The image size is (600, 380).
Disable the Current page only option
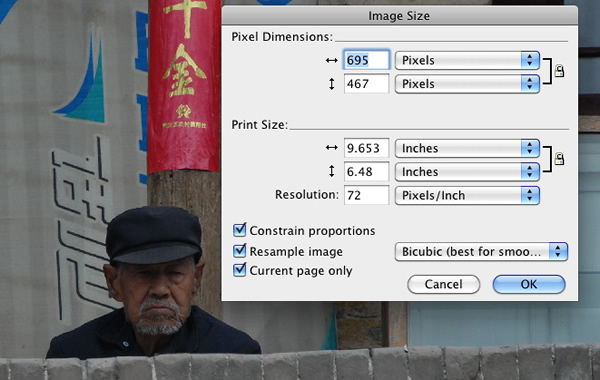pyautogui.click(x=240, y=269)
